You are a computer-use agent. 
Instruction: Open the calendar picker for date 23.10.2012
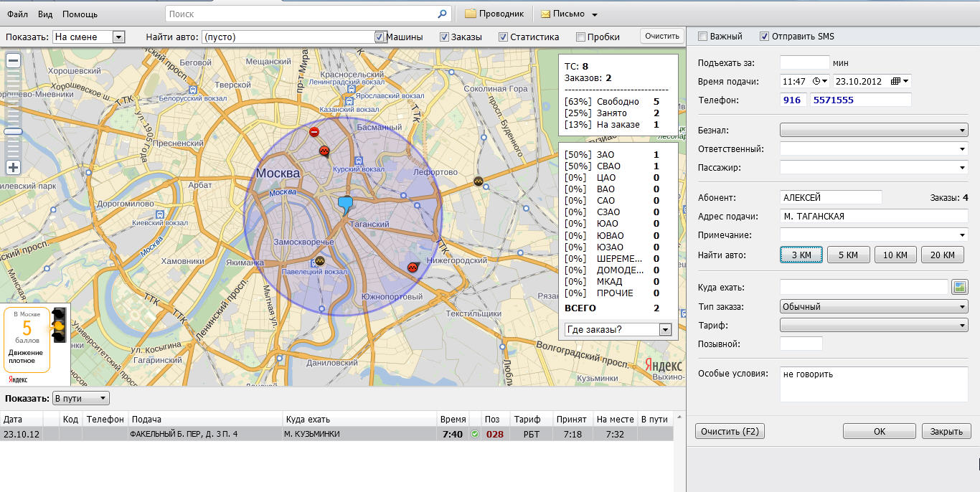pos(900,81)
